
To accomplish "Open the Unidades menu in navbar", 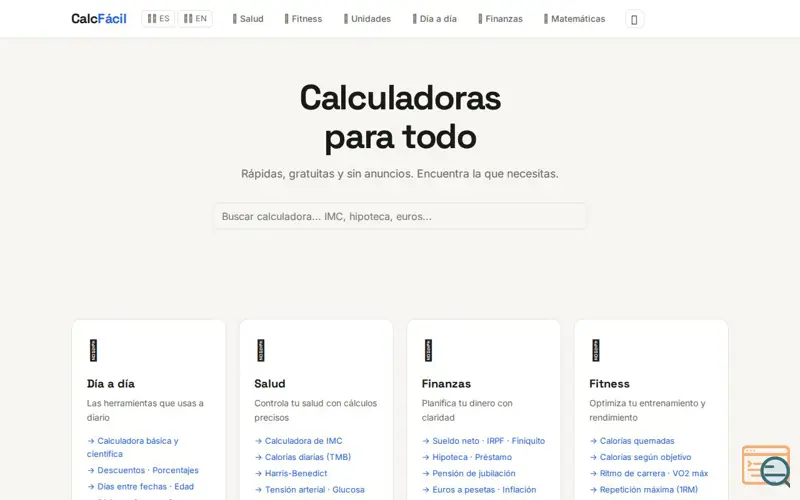I will (367, 19).
